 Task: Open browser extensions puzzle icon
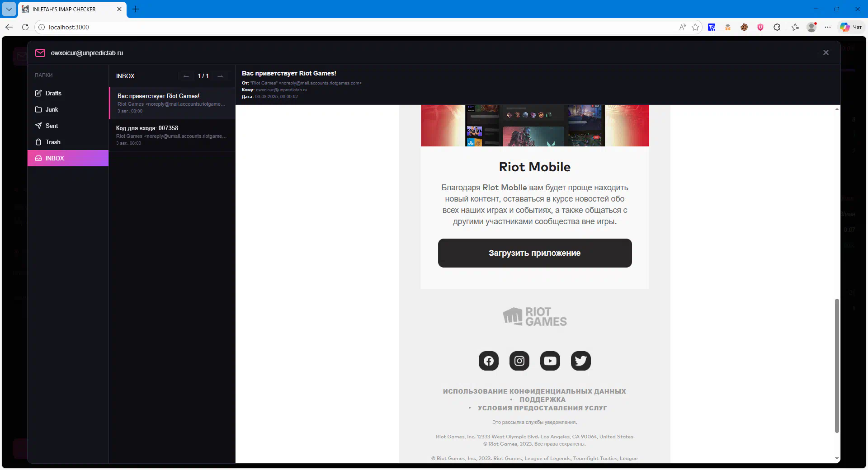777,27
